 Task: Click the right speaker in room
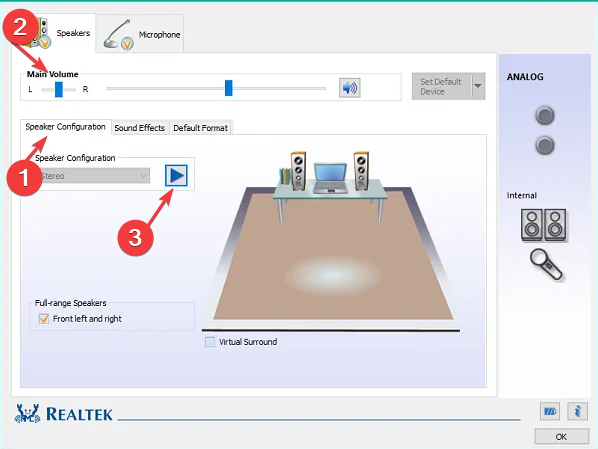click(361, 171)
